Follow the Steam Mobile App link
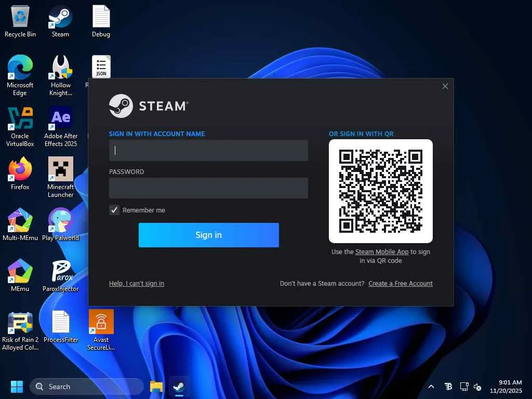The height and width of the screenshot is (399, 532). click(x=382, y=252)
